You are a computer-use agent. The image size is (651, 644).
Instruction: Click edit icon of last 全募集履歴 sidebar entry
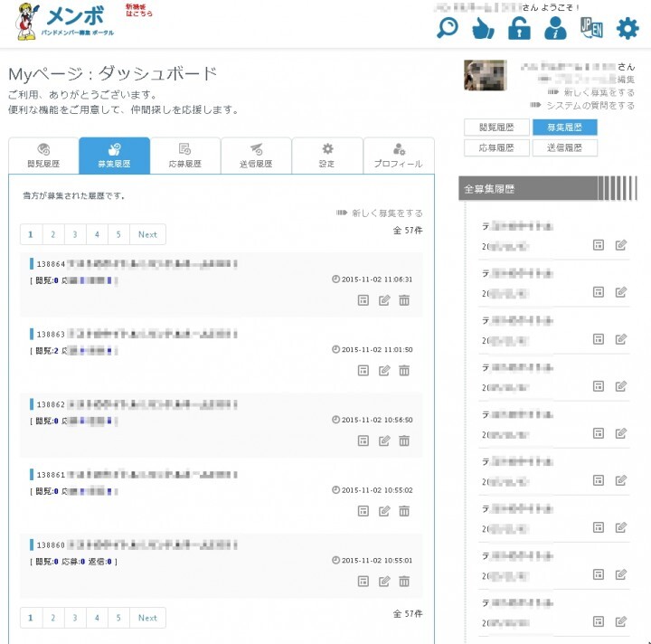620,621
